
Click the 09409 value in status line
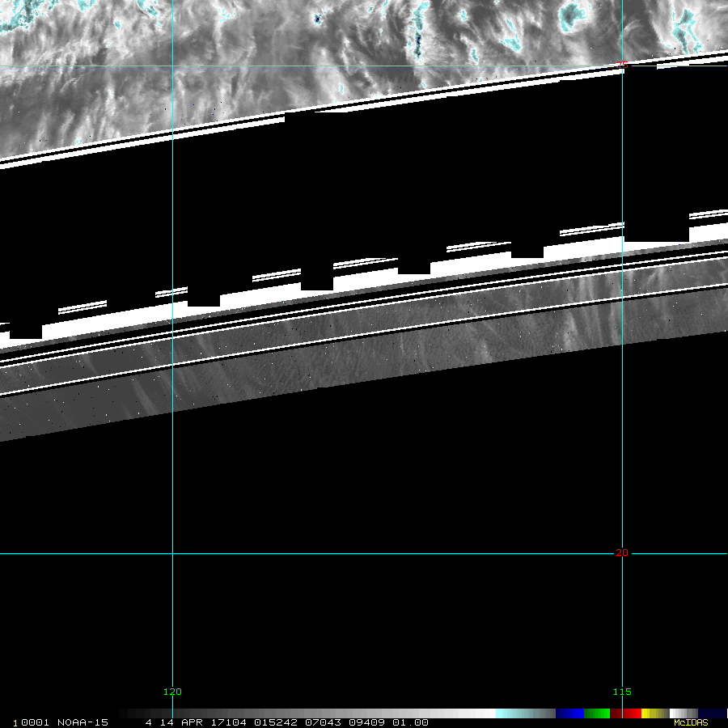click(364, 722)
